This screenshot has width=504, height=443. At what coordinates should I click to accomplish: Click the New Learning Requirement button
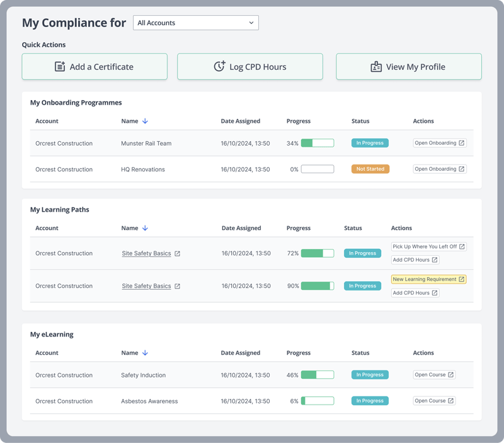tap(428, 279)
